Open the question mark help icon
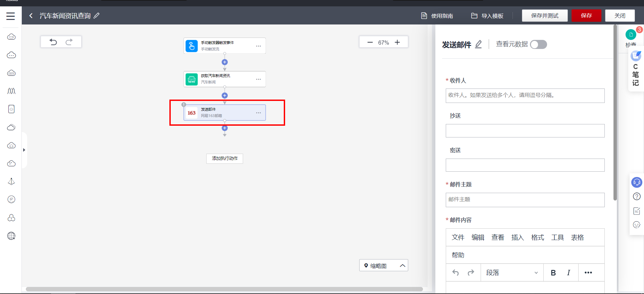The image size is (644, 294). click(637, 196)
